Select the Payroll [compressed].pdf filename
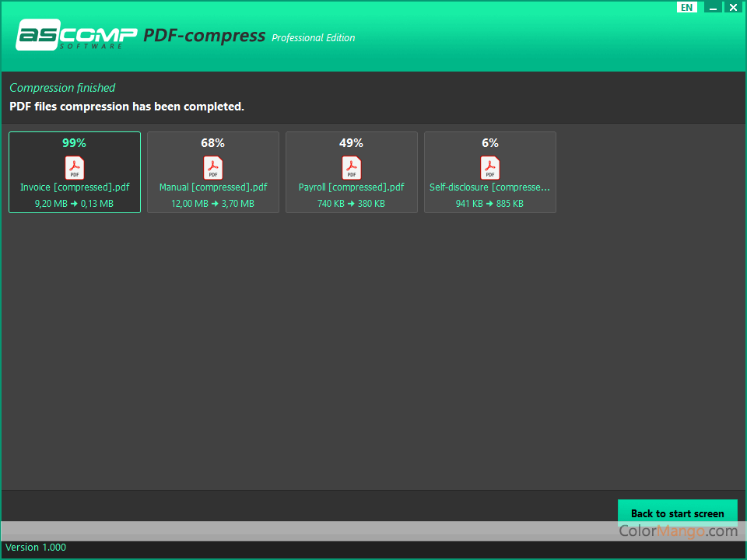This screenshot has height=560, width=747. pos(352,187)
